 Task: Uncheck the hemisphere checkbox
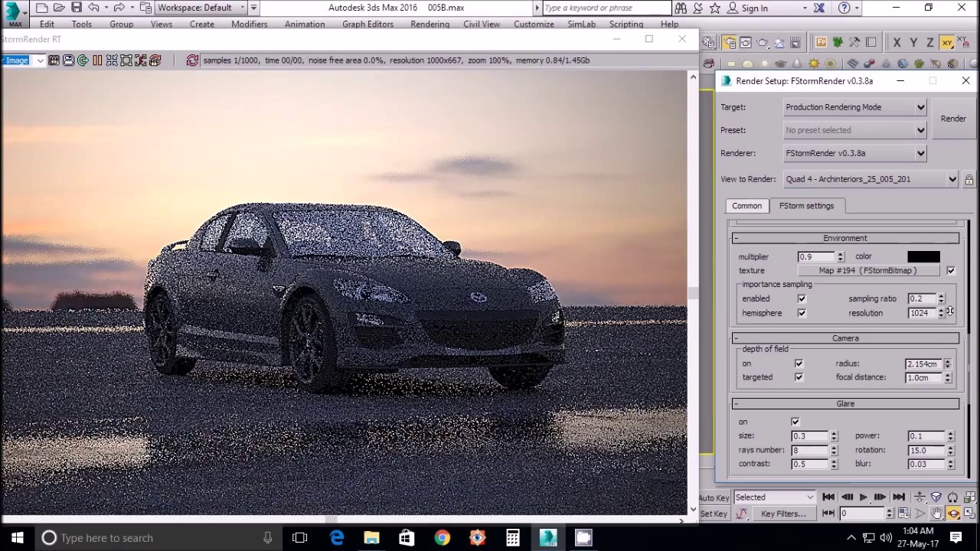[x=802, y=313]
